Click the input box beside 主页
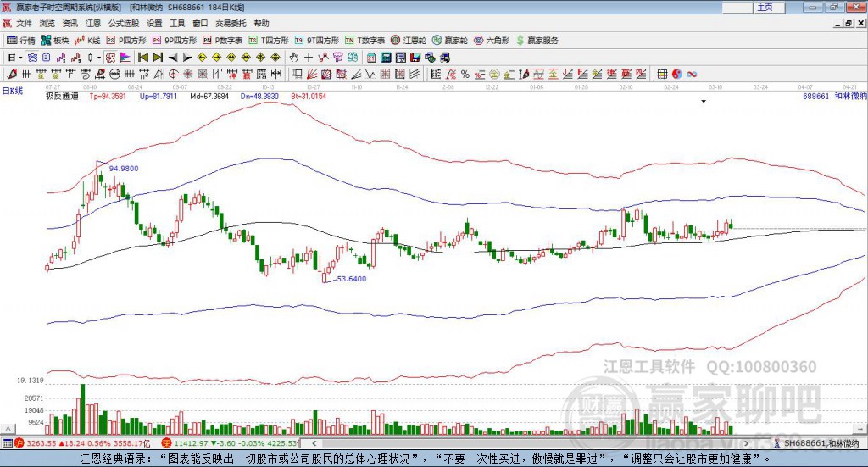 point(737,7)
